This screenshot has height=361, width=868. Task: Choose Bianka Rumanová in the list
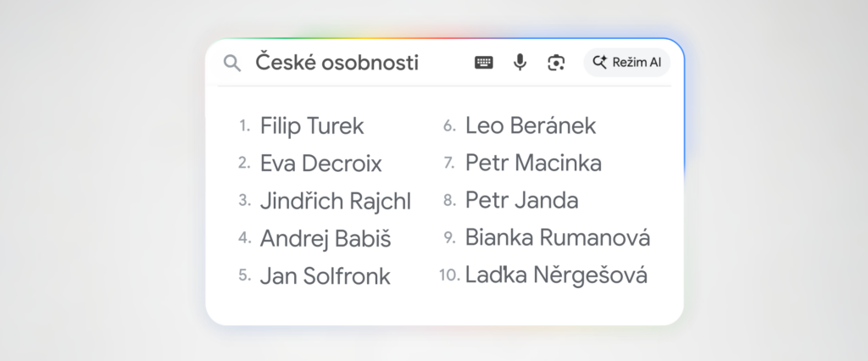tap(558, 238)
